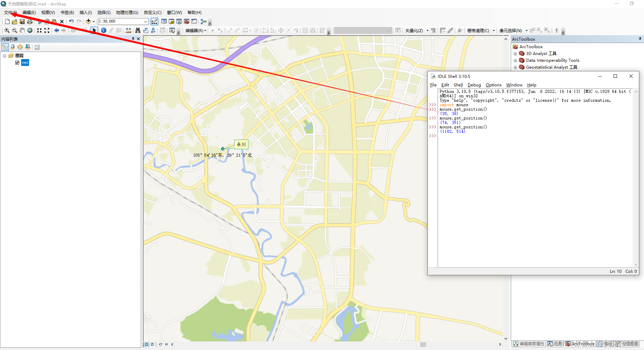This screenshot has height=350, width=644.
Task: List by drawing order in contents
Action: coord(5,47)
